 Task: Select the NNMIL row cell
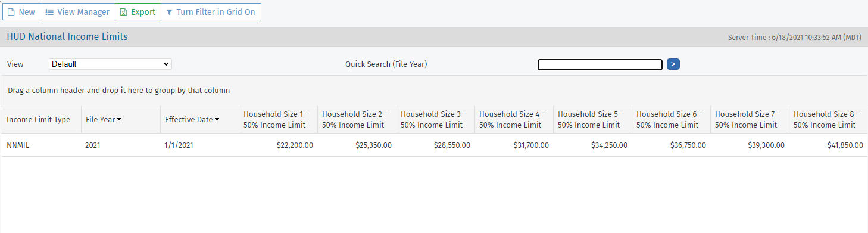click(41, 145)
